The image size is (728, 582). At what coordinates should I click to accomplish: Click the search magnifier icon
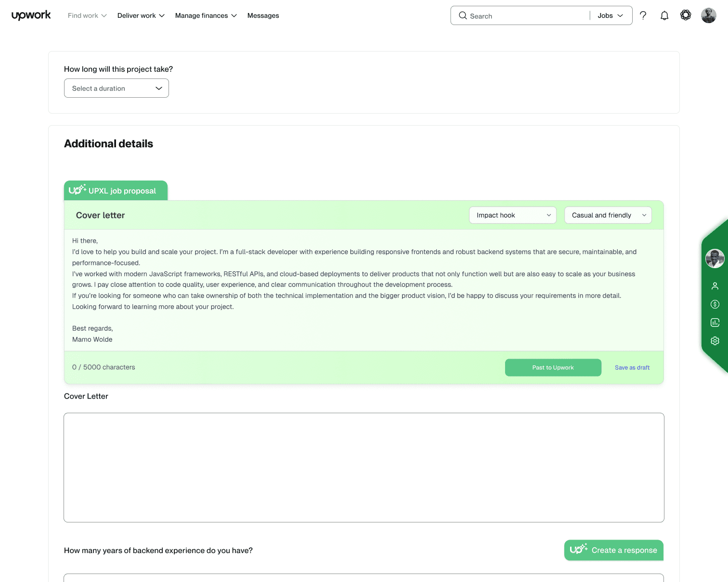pyautogui.click(x=463, y=15)
